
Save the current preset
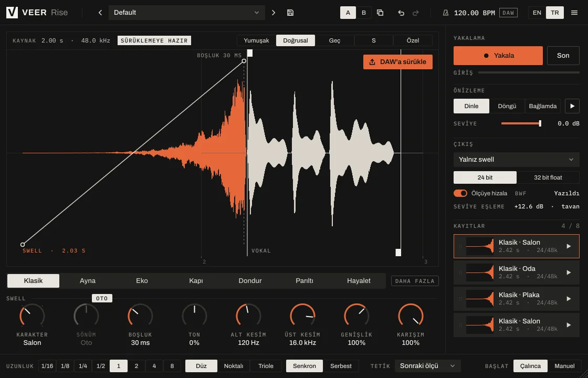290,13
